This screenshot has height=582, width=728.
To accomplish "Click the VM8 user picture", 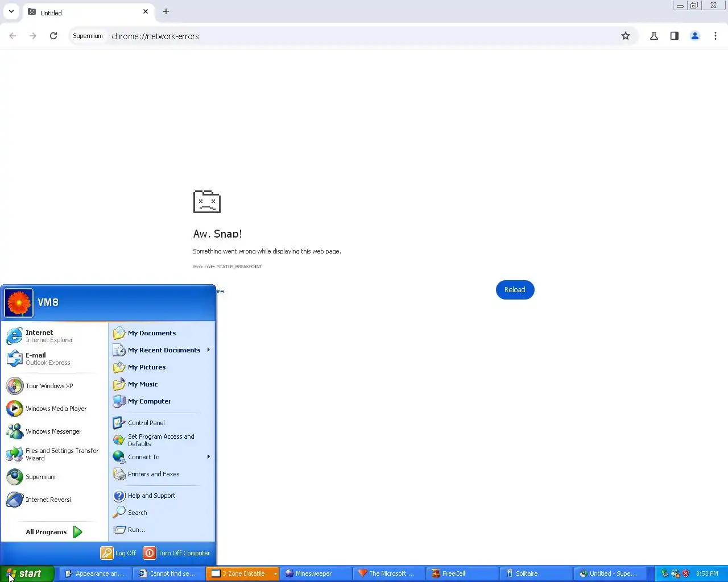I will tap(19, 303).
